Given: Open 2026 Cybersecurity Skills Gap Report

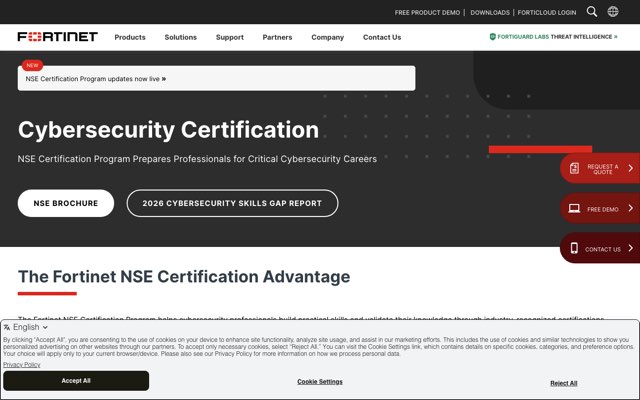Looking at the screenshot, I should coord(232,203).
